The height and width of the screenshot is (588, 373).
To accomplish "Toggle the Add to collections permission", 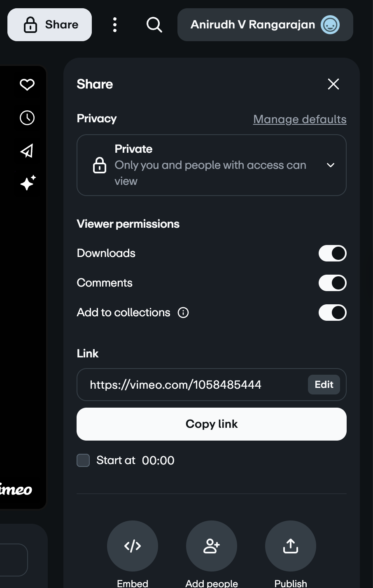I will coord(332,313).
